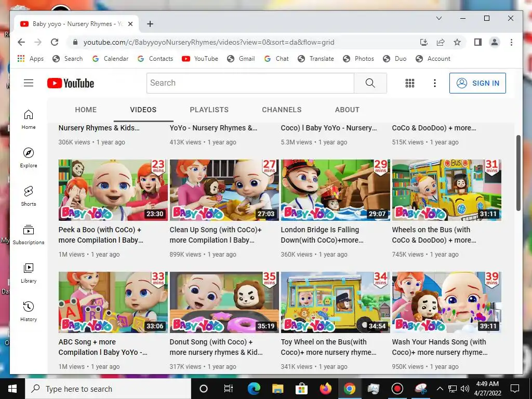Open the Calendar bookmark
Image resolution: width=532 pixels, height=399 pixels.
(110, 59)
